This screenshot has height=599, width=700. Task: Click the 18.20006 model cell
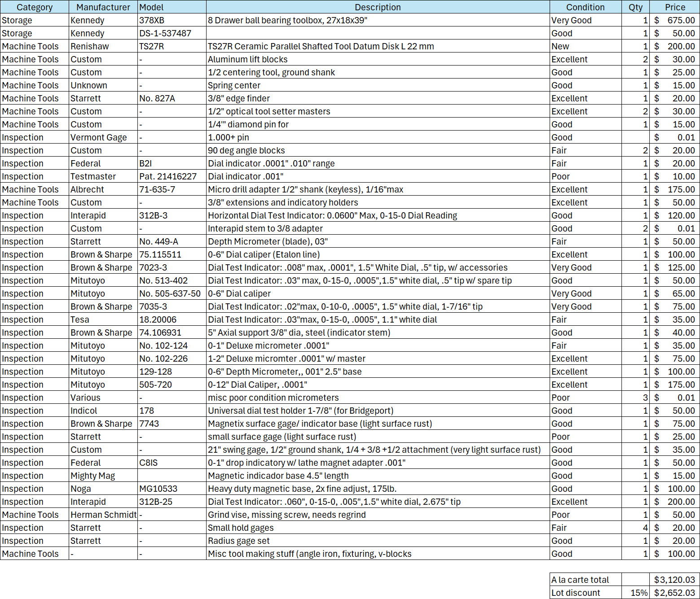point(172,319)
